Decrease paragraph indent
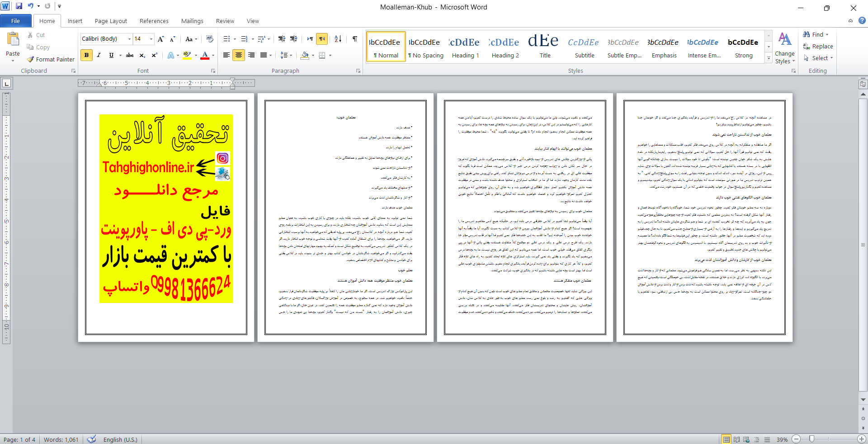Image resolution: width=868 pixels, height=444 pixels. pos(282,39)
